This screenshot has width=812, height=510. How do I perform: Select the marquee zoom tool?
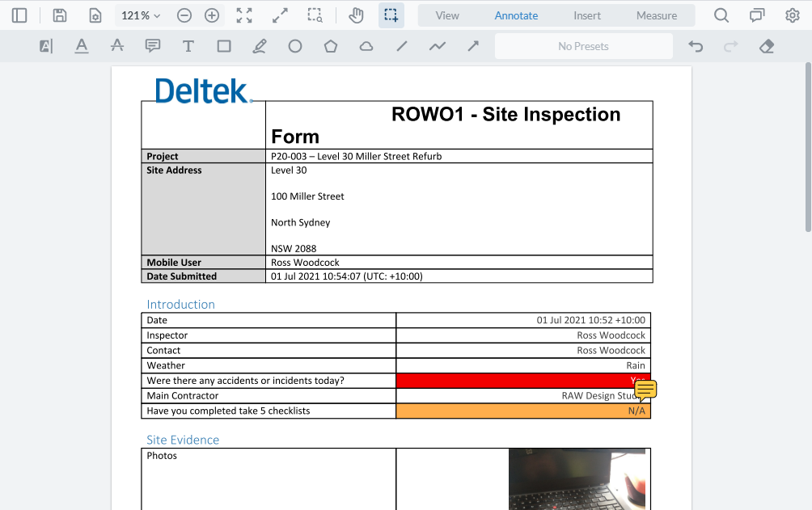tap(315, 15)
